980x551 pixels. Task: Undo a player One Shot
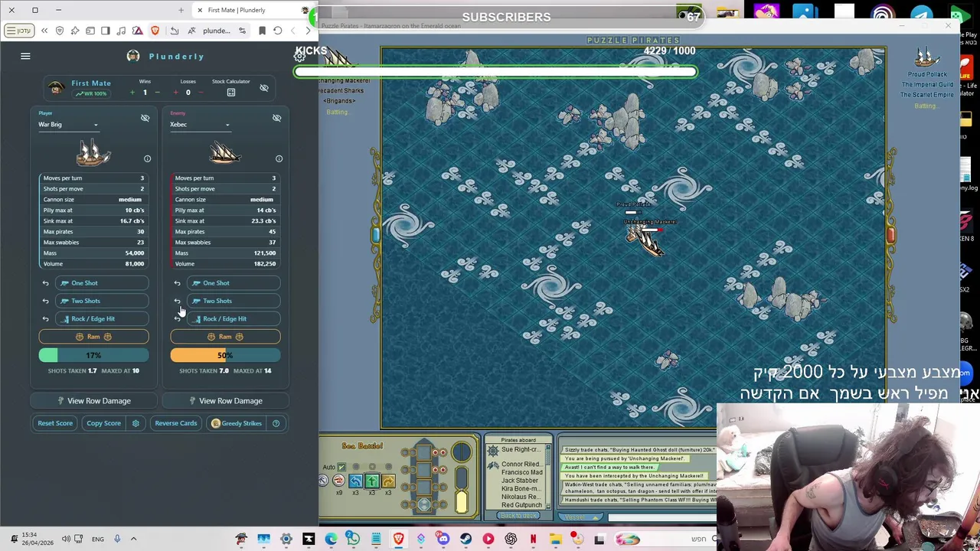pyautogui.click(x=45, y=283)
